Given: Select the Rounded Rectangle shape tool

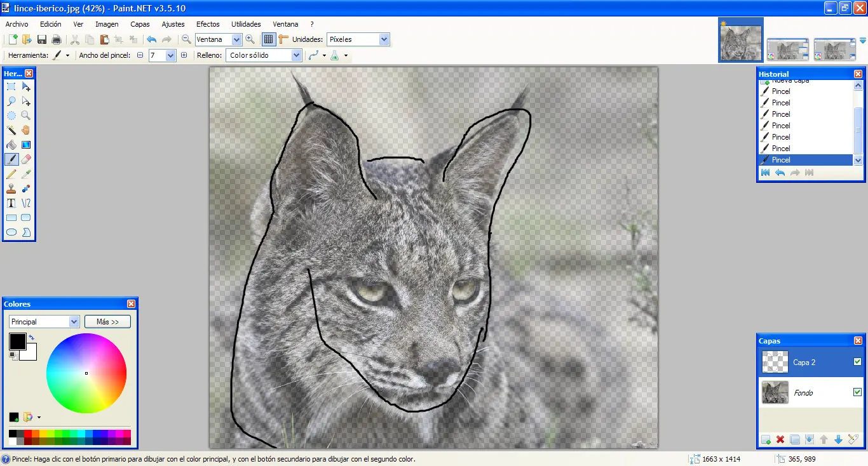Looking at the screenshot, I should (x=26, y=218).
